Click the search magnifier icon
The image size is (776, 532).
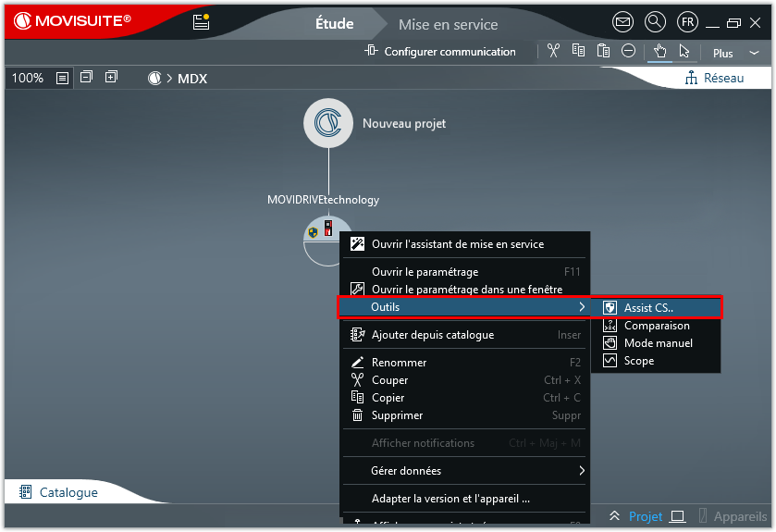655,22
